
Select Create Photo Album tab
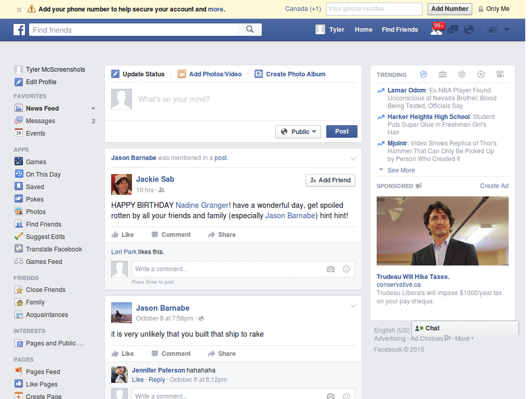tap(290, 74)
